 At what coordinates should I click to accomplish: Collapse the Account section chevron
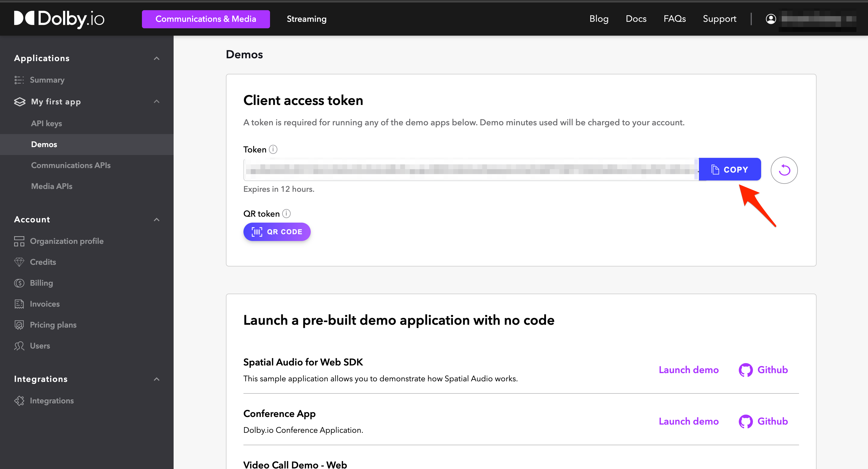click(156, 220)
